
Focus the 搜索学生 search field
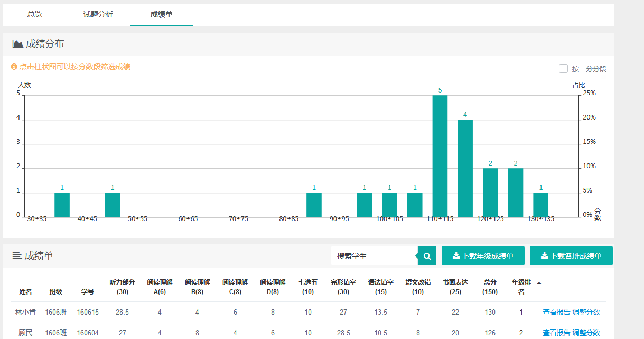point(374,256)
